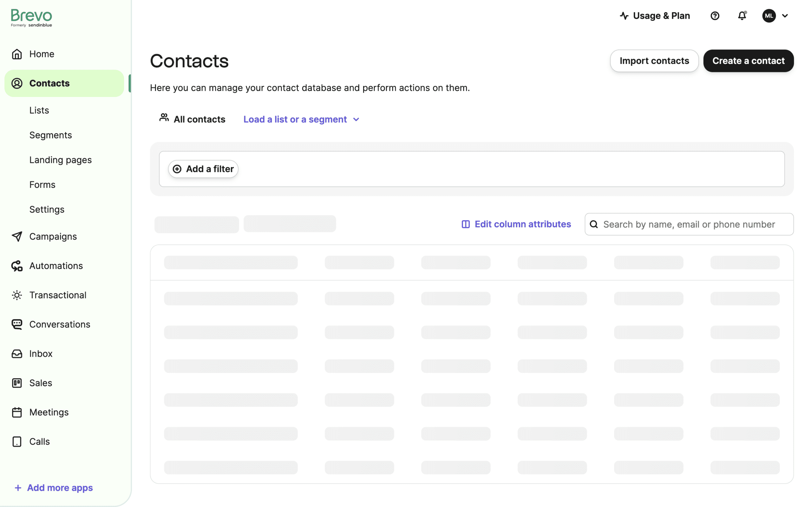The image size is (812, 507).
Task: Click the Import contacts button
Action: coord(654,61)
